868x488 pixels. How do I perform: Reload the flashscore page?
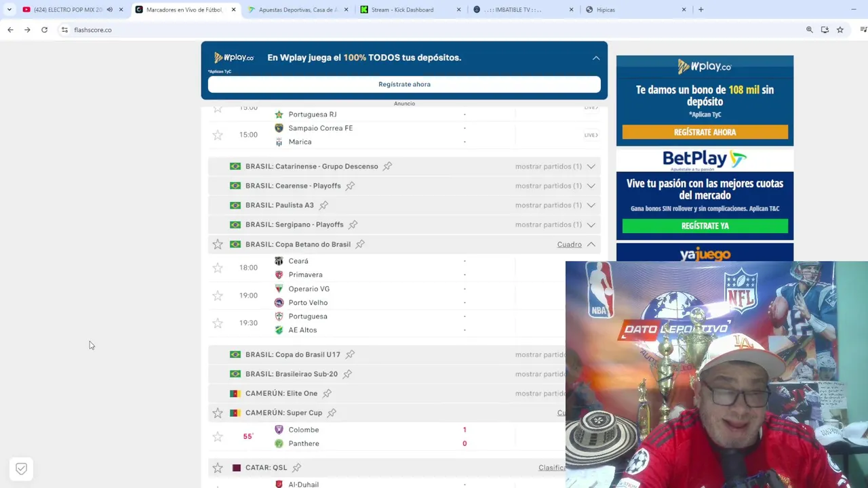click(44, 30)
